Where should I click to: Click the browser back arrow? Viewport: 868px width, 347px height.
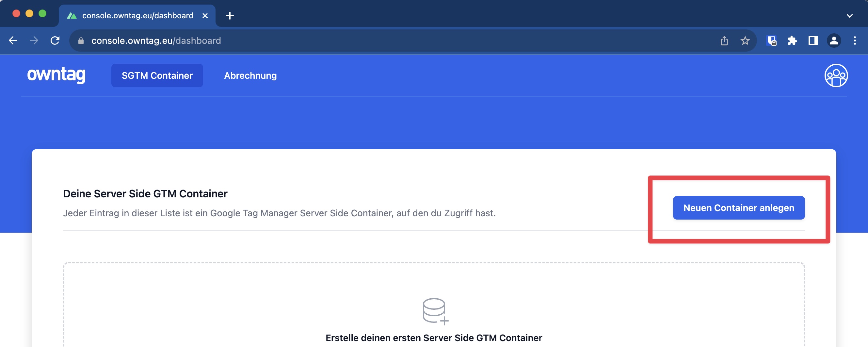point(13,41)
